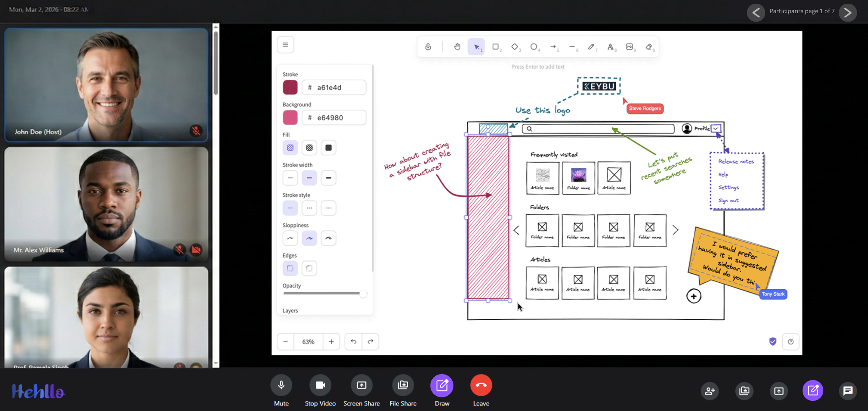
Task: Open the Profile dropdown in wireframe
Action: 715,128
